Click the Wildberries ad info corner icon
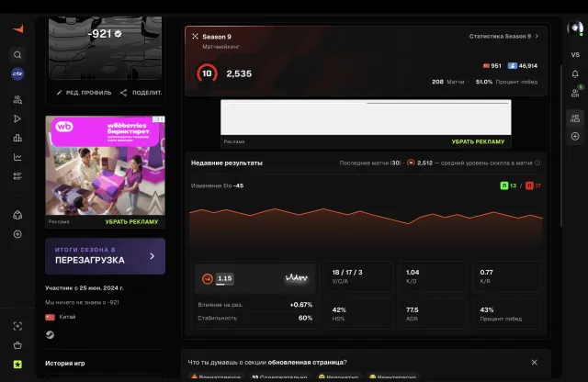The image size is (588, 382). click(x=158, y=119)
